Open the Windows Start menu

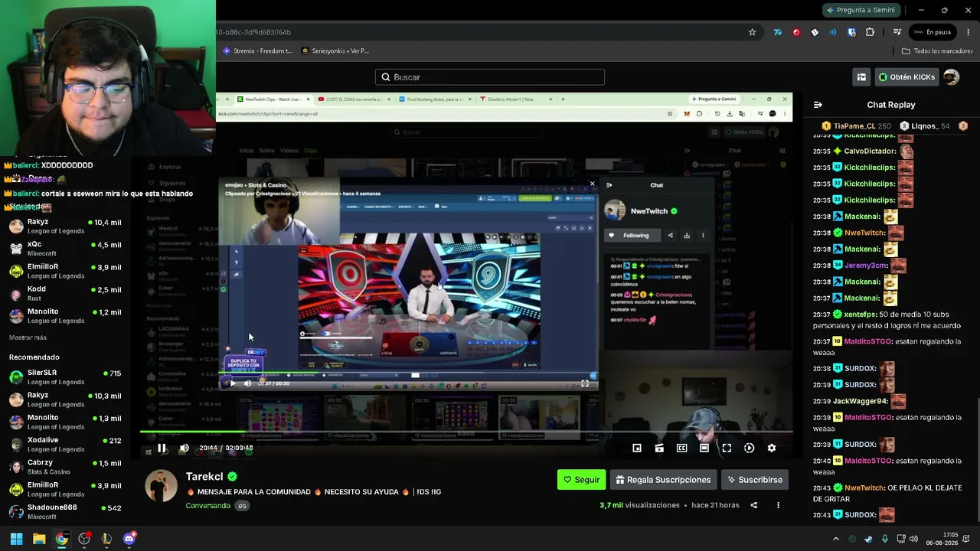coord(16,539)
